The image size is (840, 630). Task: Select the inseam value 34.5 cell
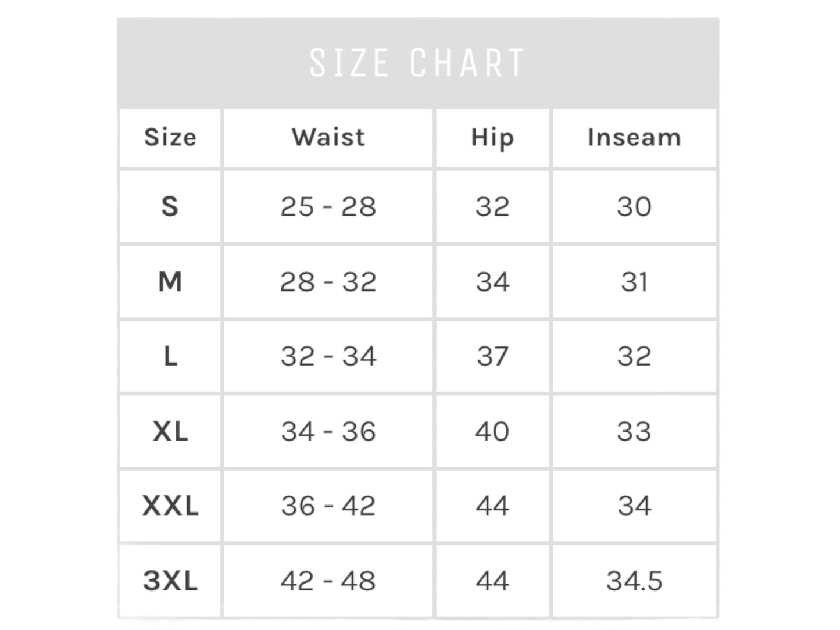[x=634, y=581]
